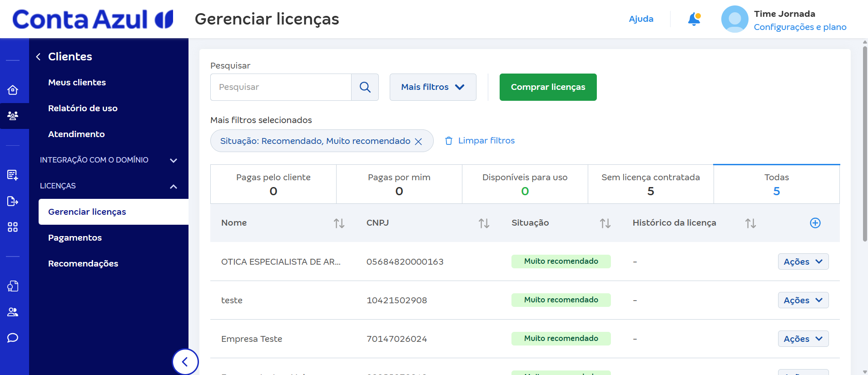Image resolution: width=868 pixels, height=375 pixels.
Task: Click CNPJ 10421502908 cell
Action: tap(397, 301)
